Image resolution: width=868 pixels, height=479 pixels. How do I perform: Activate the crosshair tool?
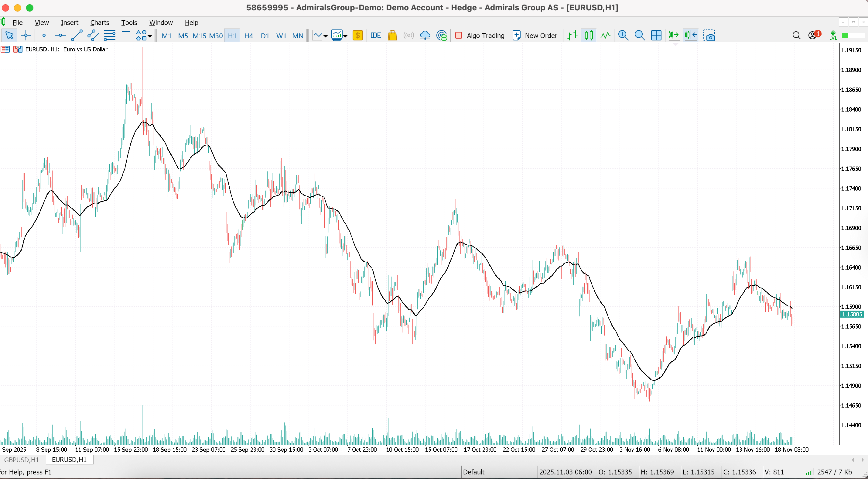pos(26,36)
